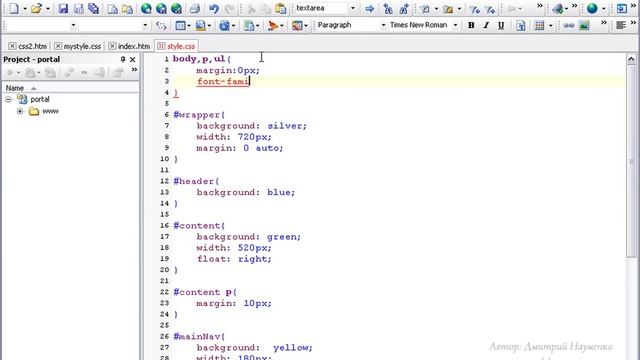
Task: Save the file with the floppy disk icon
Action: point(63,8)
